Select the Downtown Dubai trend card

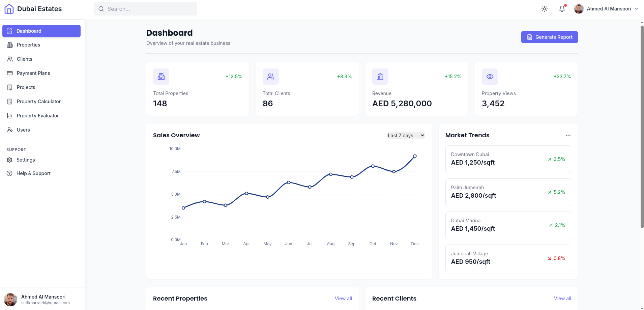(508, 159)
